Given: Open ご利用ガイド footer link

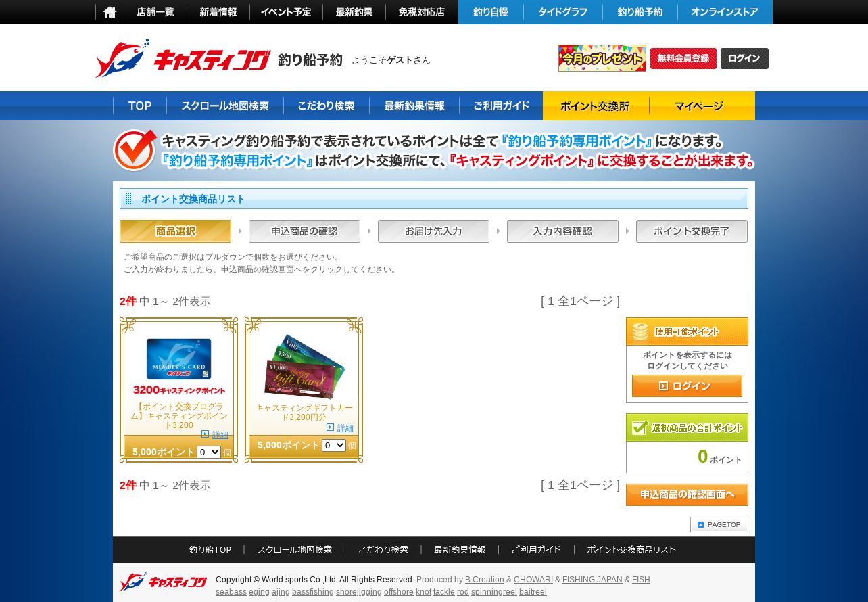Looking at the screenshot, I should click(x=536, y=550).
